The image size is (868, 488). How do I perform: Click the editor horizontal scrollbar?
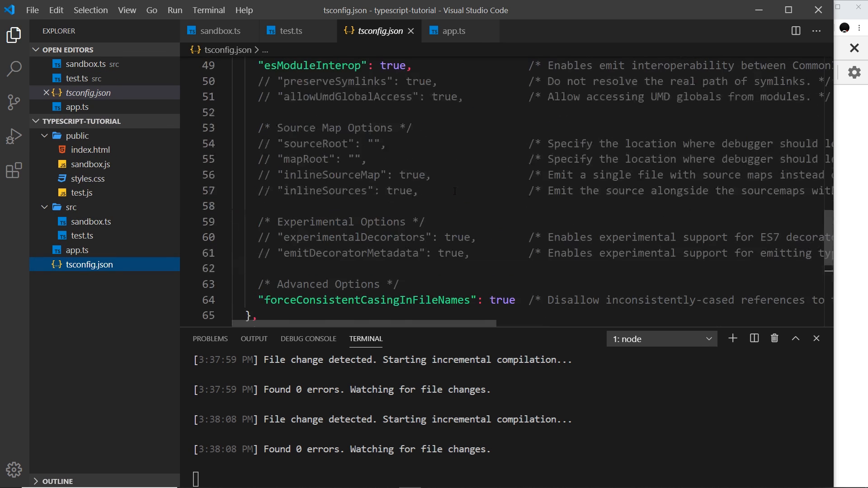pyautogui.click(x=364, y=324)
